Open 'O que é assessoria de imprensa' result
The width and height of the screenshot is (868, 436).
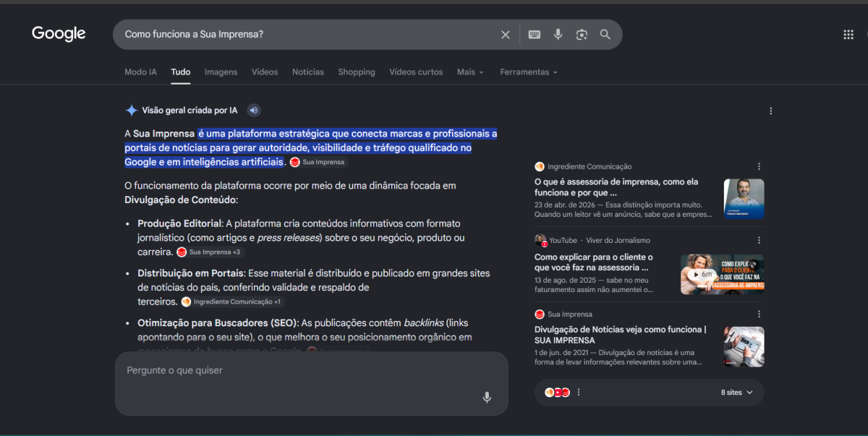pyautogui.click(x=616, y=187)
